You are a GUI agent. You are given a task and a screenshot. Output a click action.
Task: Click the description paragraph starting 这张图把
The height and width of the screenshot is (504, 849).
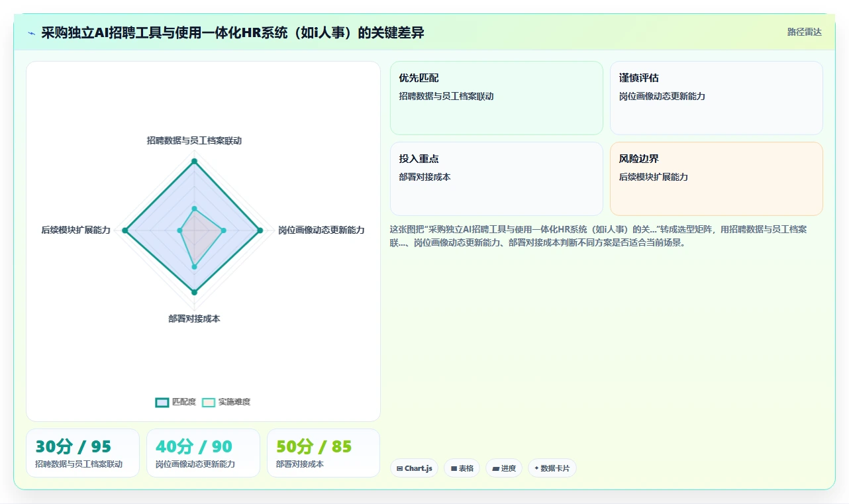click(599, 236)
